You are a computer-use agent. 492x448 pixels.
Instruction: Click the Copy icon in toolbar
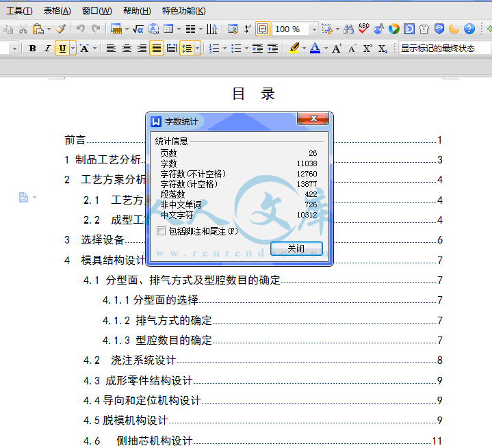[8, 29]
